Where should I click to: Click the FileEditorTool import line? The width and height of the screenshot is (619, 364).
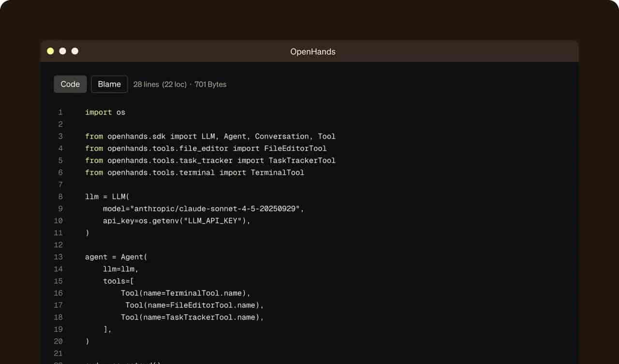(206, 148)
